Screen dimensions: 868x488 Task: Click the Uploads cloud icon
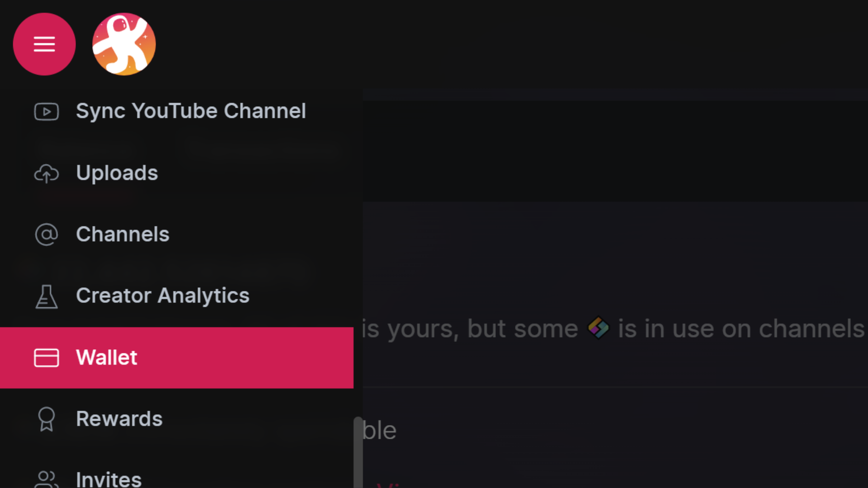pyautogui.click(x=47, y=174)
